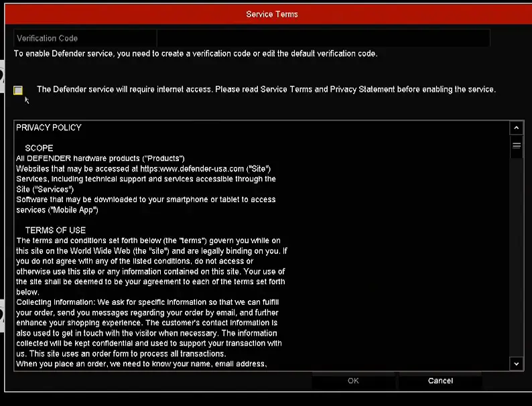532x406 pixels.
Task: Click the empty scrollbar track below the thumb
Action: 516,268
